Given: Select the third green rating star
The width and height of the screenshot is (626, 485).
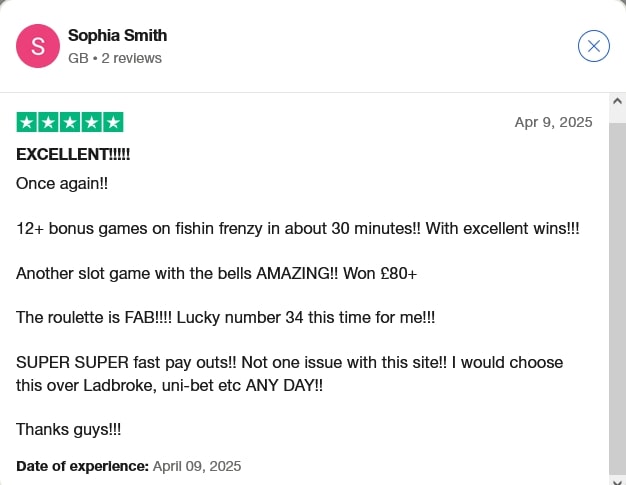Looking at the screenshot, I should pyautogui.click(x=70, y=123).
